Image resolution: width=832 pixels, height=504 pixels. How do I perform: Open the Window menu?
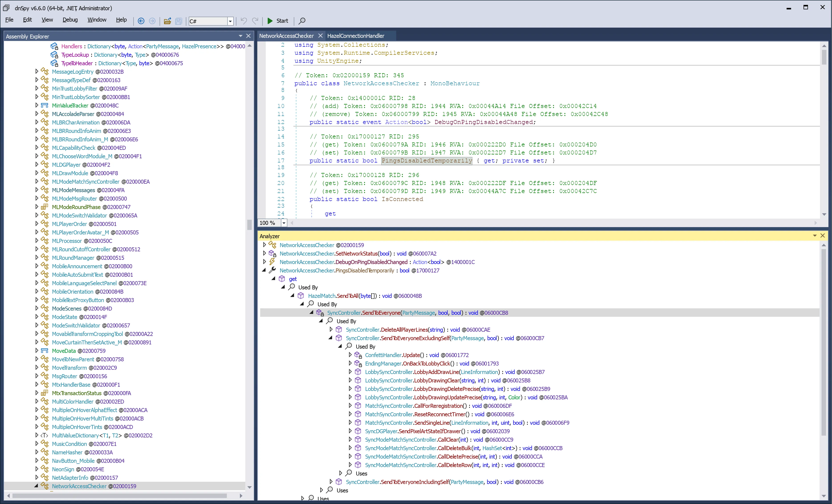point(97,20)
